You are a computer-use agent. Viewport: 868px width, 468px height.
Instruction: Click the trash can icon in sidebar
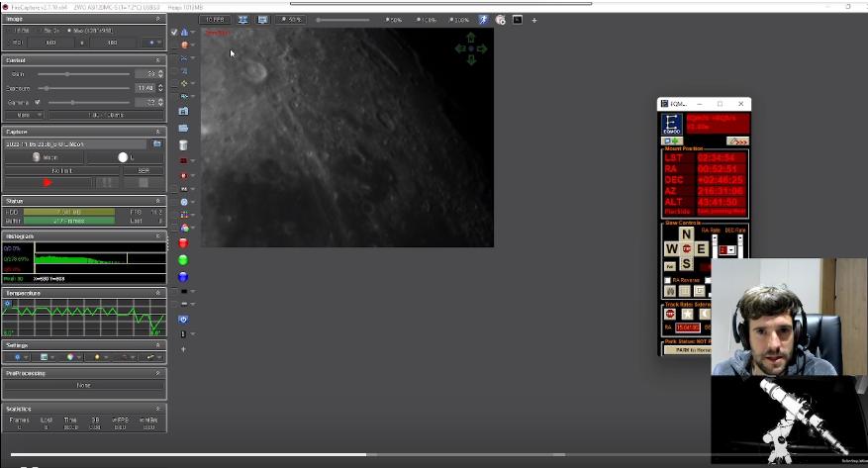click(183, 145)
